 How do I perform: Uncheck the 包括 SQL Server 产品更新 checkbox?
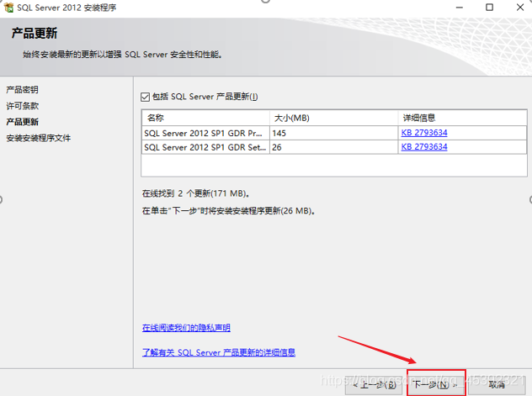(x=145, y=98)
